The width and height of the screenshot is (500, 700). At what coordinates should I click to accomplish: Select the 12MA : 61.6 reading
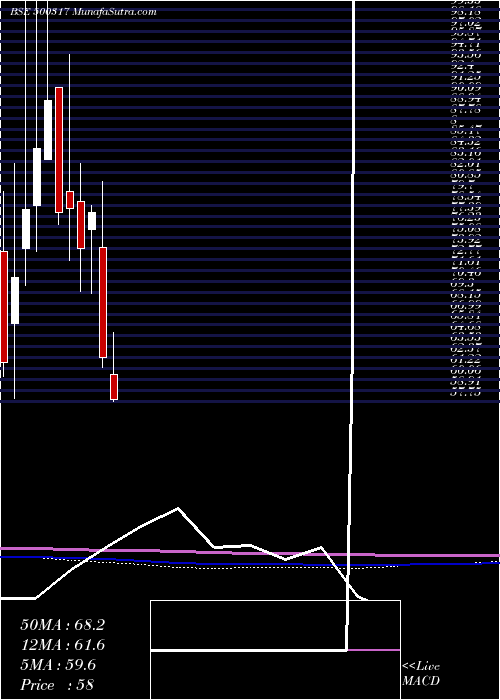[x=62, y=645]
